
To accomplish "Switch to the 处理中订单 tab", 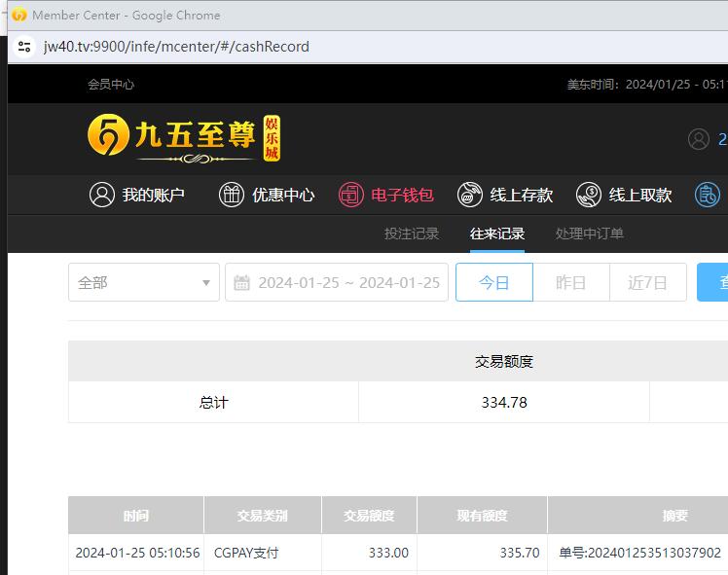I will pyautogui.click(x=589, y=234).
